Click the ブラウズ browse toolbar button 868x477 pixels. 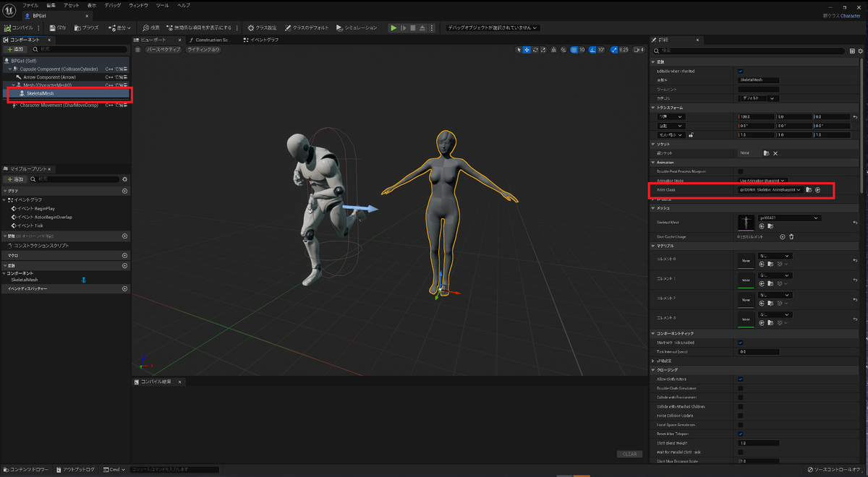(86, 27)
